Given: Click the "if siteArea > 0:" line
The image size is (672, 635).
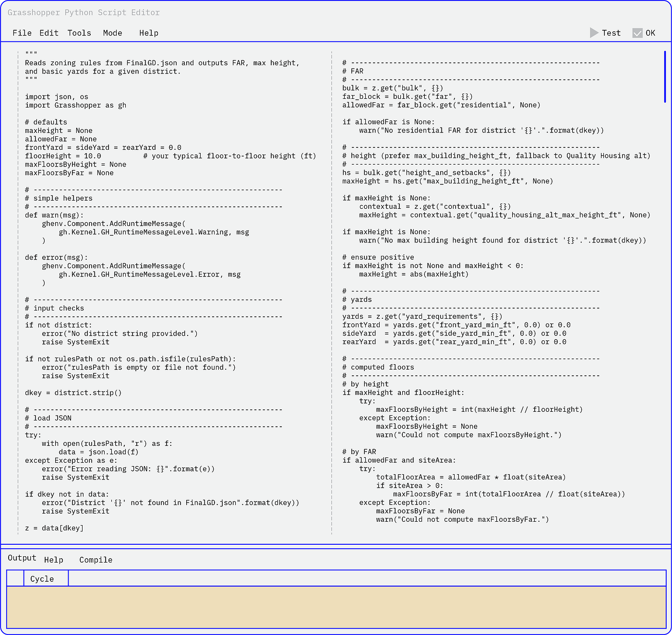Looking at the screenshot, I should pyautogui.click(x=409, y=486).
